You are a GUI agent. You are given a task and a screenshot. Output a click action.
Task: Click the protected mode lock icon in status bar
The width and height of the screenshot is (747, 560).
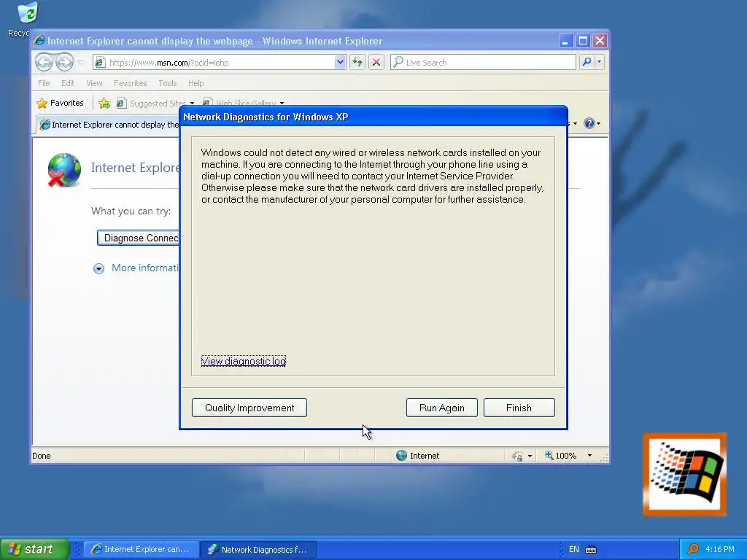point(517,456)
